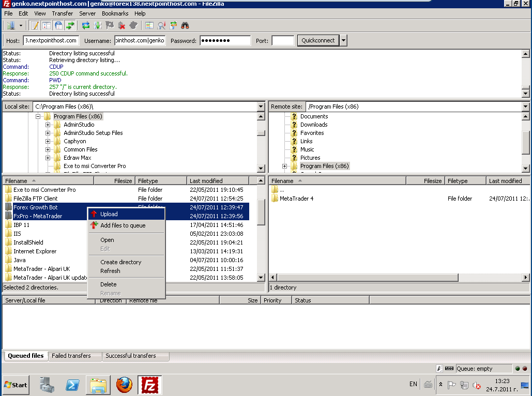The image size is (532, 396).
Task: Open Firefox from the taskbar
Action: coord(124,385)
